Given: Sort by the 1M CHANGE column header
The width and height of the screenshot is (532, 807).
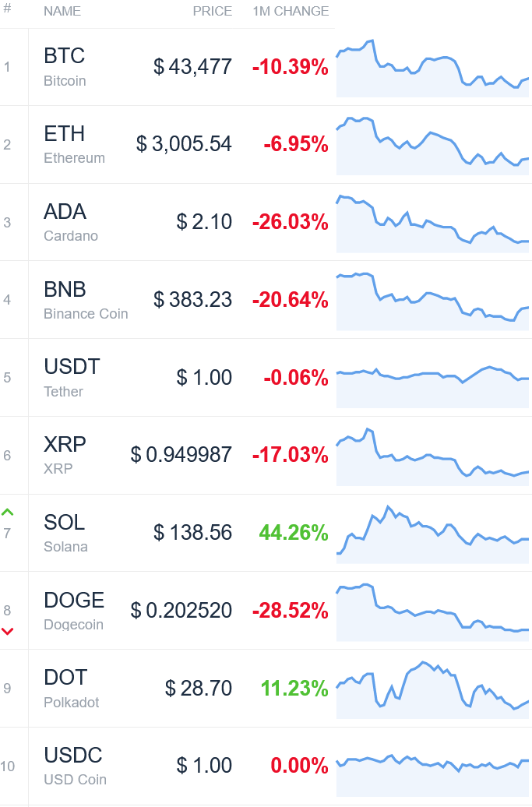Looking at the screenshot, I should tap(291, 12).
